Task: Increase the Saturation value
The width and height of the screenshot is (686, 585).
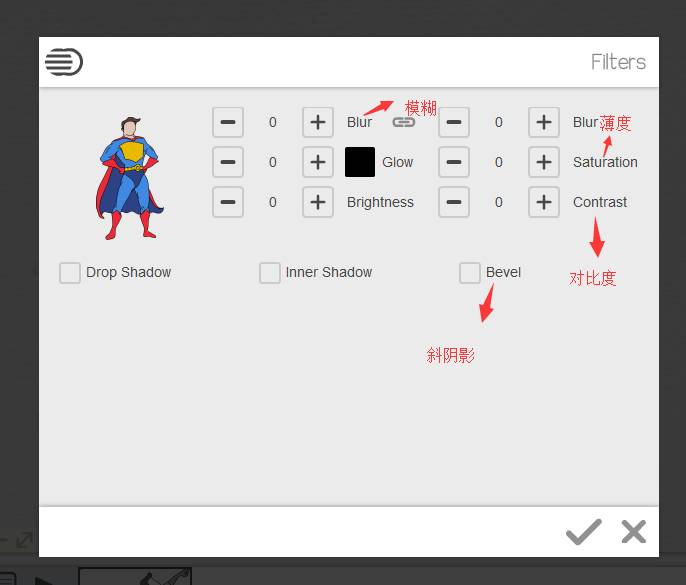Action: [x=543, y=162]
